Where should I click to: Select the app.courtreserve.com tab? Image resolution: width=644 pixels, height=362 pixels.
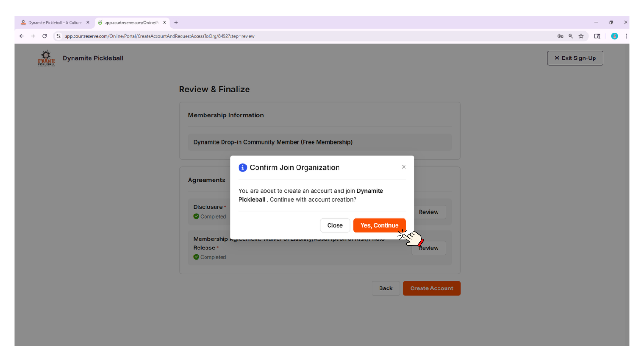click(x=130, y=23)
